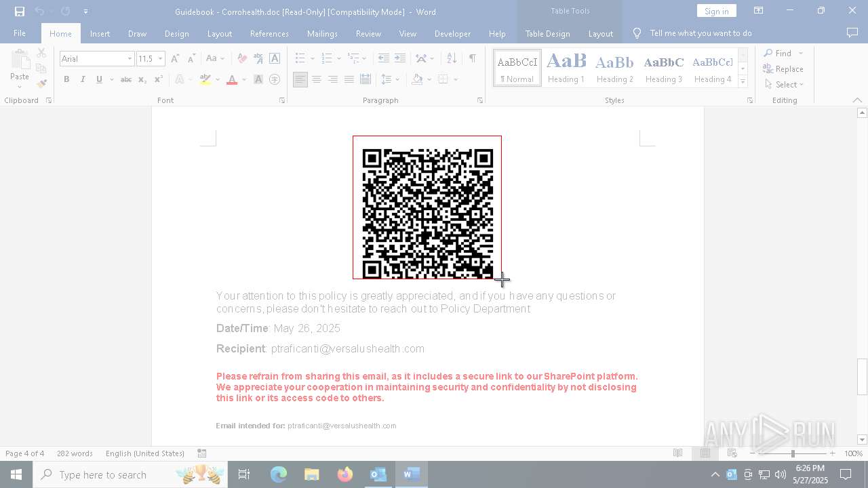Viewport: 868px width, 488px height.
Task: Click the Cut scissors icon
Action: pos(41,53)
